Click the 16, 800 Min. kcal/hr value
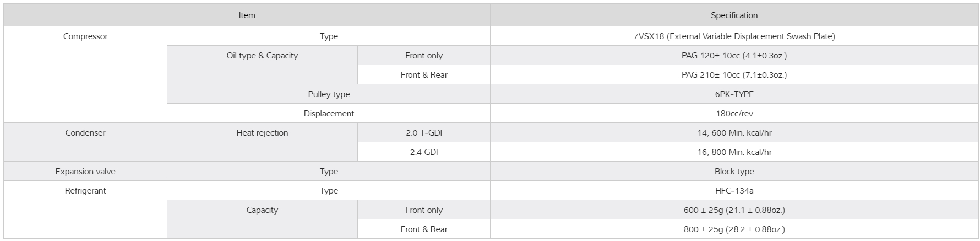Image resolution: width=980 pixels, height=241 pixels. tap(734, 152)
